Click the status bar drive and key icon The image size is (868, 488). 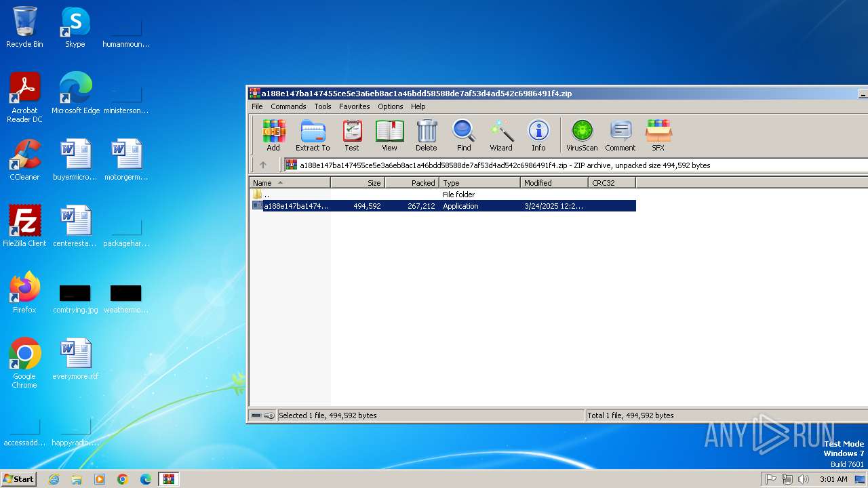pos(262,415)
